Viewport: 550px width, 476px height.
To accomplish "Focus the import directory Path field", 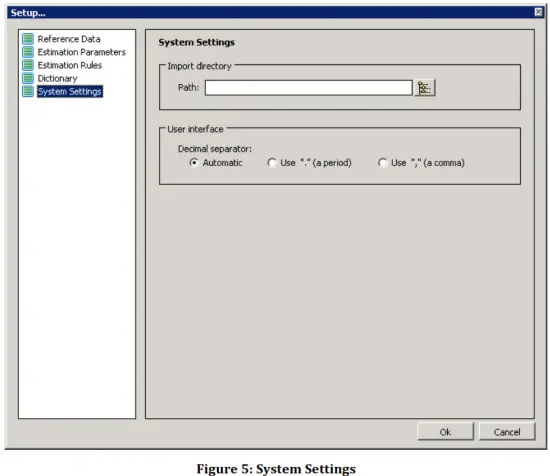I will (308, 88).
